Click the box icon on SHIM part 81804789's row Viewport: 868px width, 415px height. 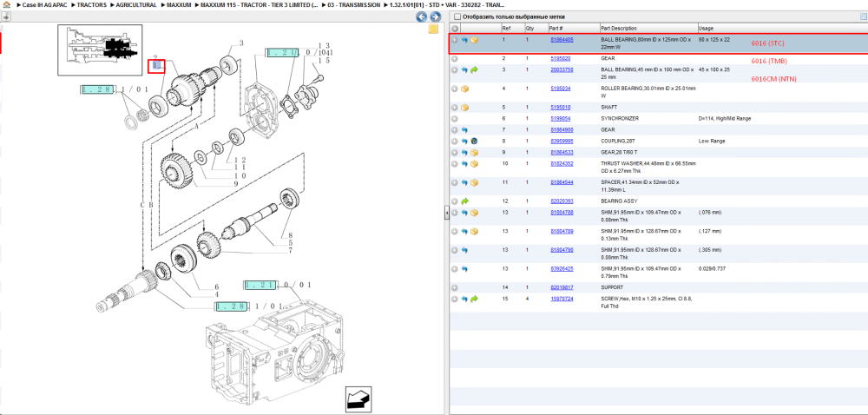(x=475, y=232)
